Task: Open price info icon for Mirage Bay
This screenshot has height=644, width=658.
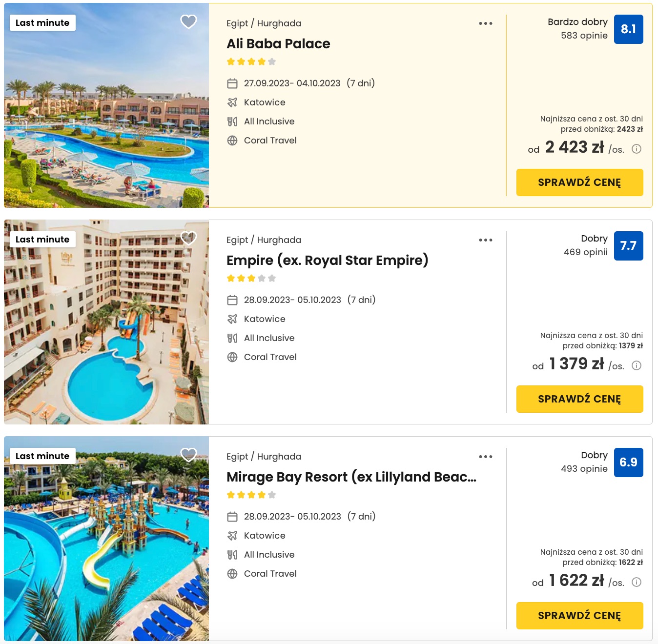Action: [637, 582]
